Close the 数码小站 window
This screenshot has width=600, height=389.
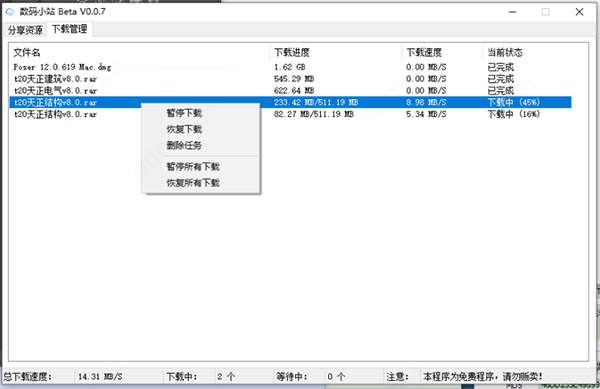click(x=579, y=12)
